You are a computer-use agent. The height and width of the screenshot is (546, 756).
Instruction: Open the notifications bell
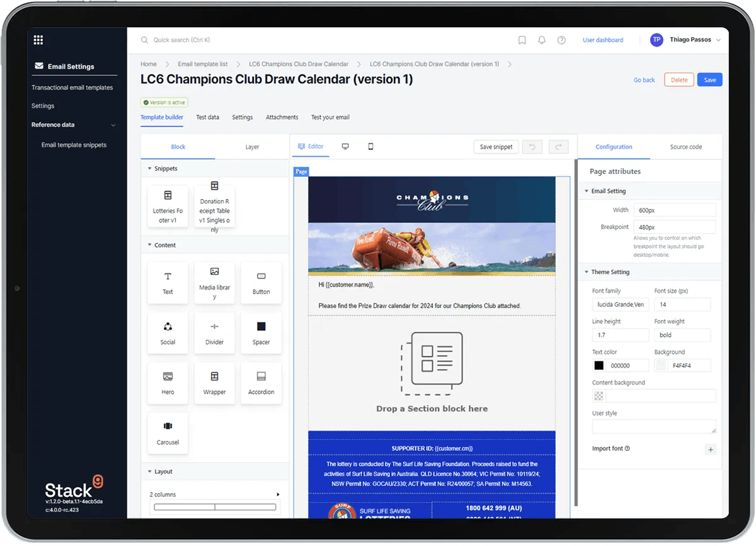coord(542,40)
